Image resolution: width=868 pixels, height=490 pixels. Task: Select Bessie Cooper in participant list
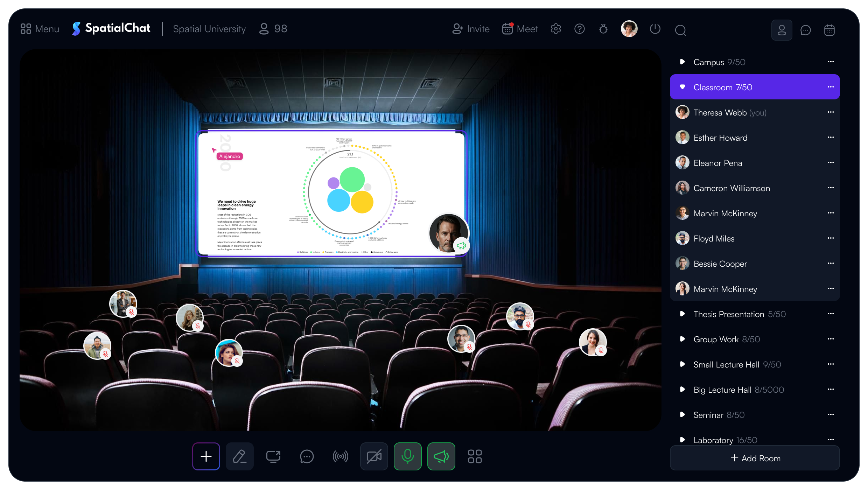[x=755, y=264]
